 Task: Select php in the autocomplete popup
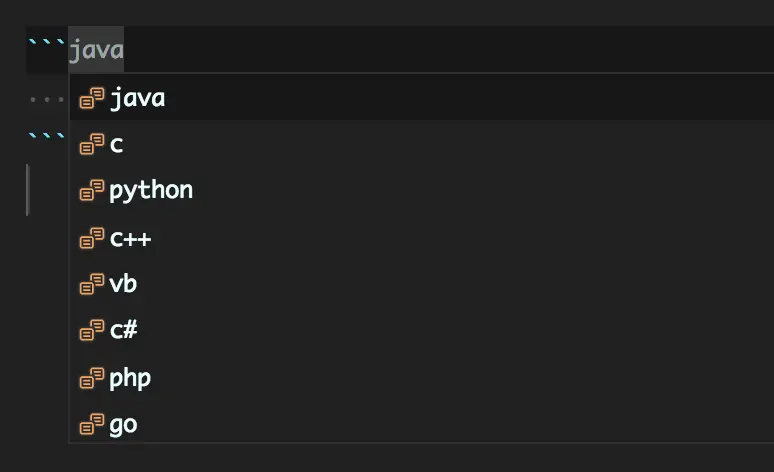pyautogui.click(x=422, y=378)
